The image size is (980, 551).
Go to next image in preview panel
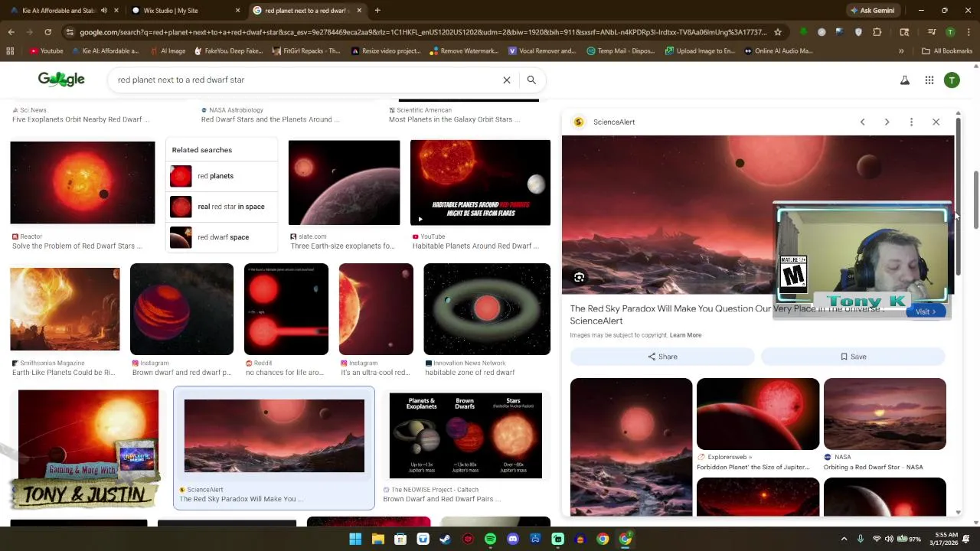click(887, 122)
